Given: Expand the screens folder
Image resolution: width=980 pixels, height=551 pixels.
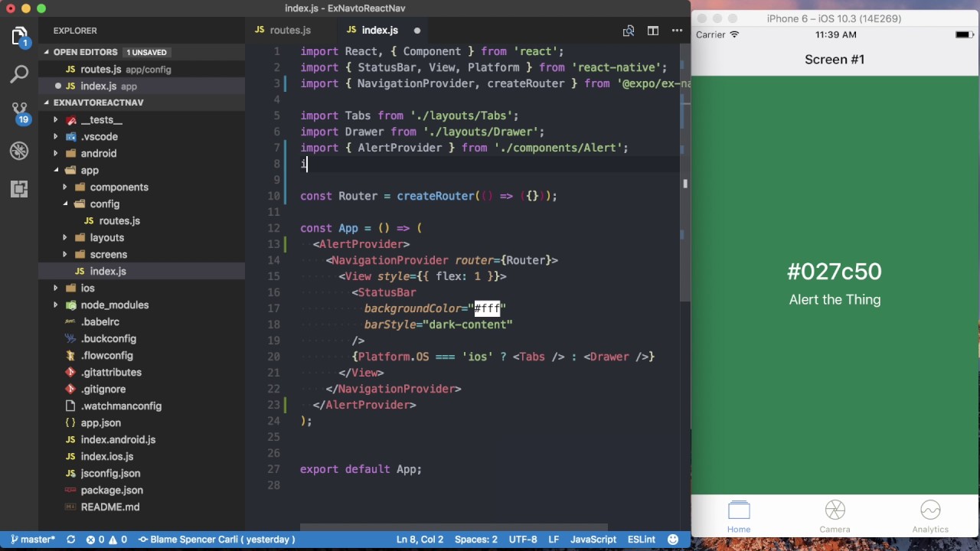Looking at the screenshot, I should pyautogui.click(x=108, y=255).
